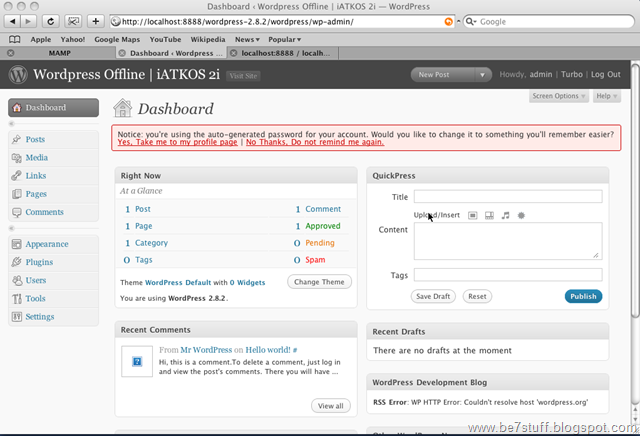Viewport: 640px width, 436px height.
Task: Click the Log Out link
Action: point(606,74)
